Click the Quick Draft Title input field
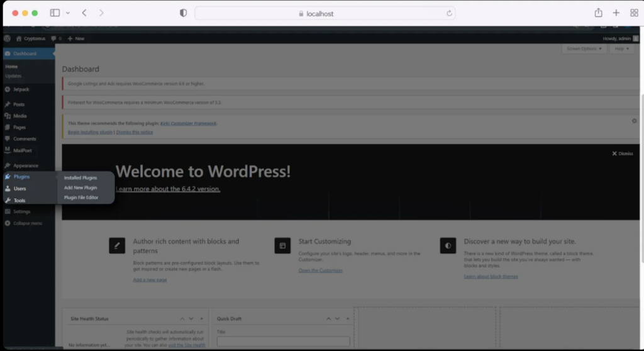Image resolution: width=644 pixels, height=351 pixels. click(x=283, y=342)
